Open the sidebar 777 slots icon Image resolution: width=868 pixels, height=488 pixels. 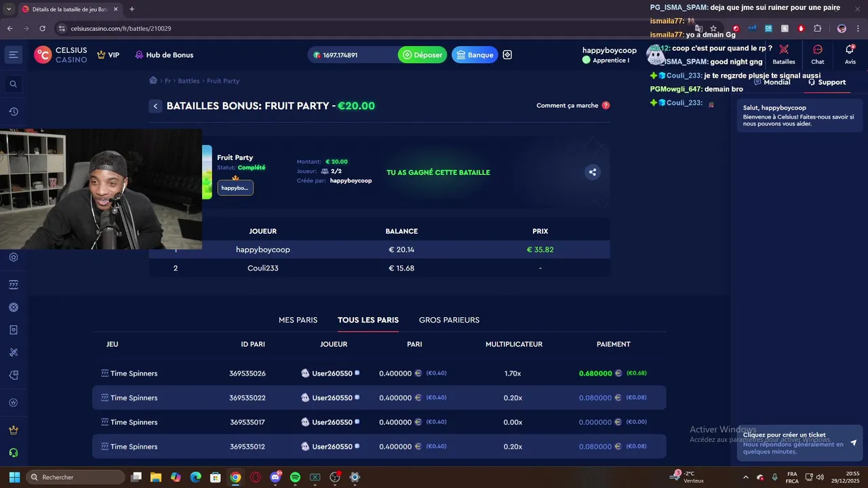[x=13, y=285]
